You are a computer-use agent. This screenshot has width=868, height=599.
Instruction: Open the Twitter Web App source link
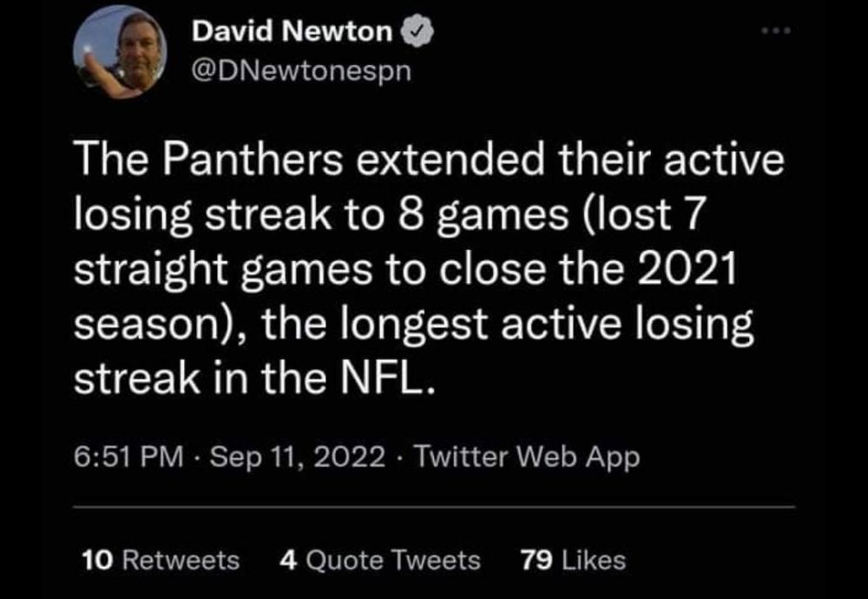527,457
